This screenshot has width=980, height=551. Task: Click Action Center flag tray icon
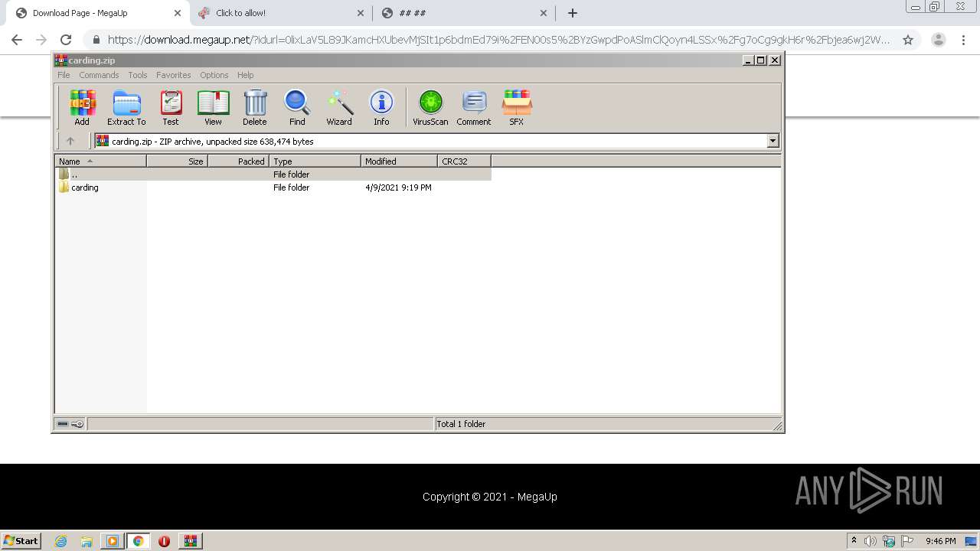click(x=907, y=541)
